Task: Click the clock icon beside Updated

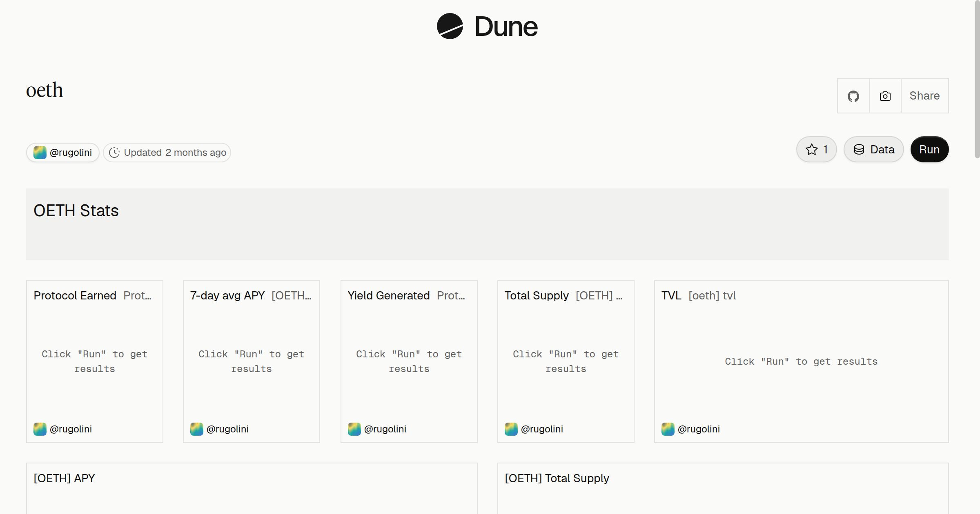Action: click(x=114, y=153)
